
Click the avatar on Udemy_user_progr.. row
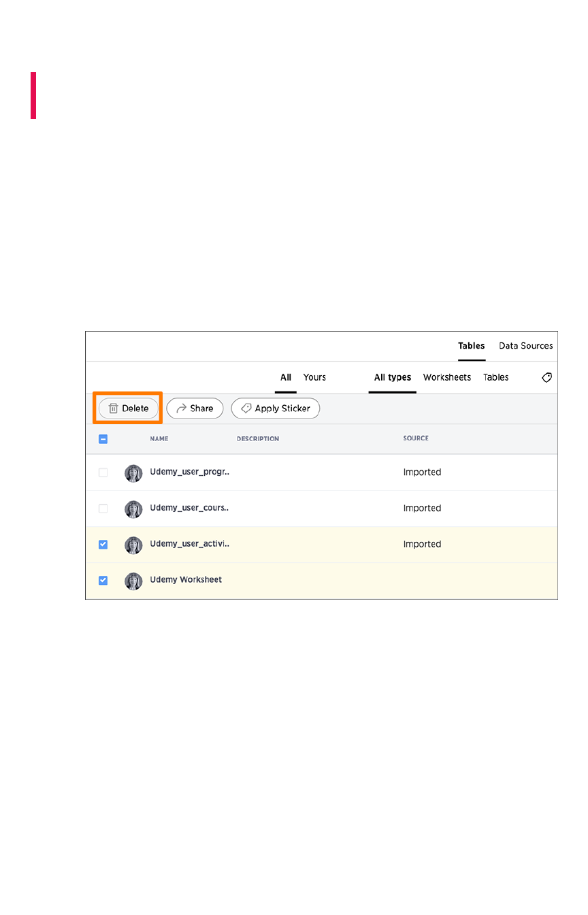[x=133, y=473]
